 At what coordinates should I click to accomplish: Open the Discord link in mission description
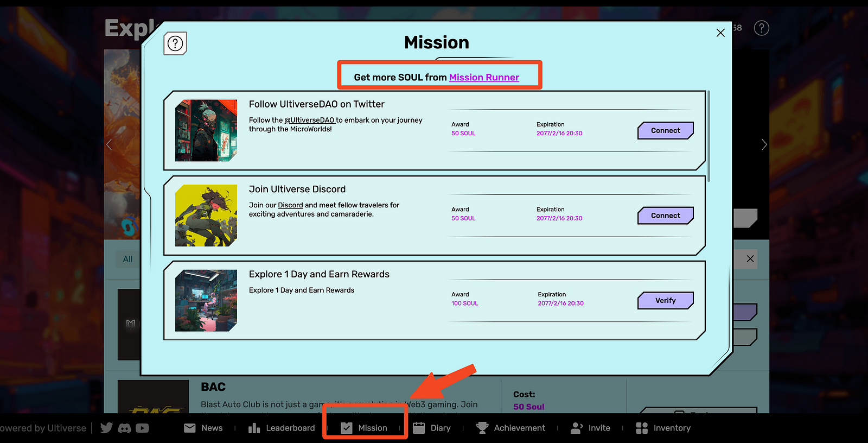(x=290, y=205)
